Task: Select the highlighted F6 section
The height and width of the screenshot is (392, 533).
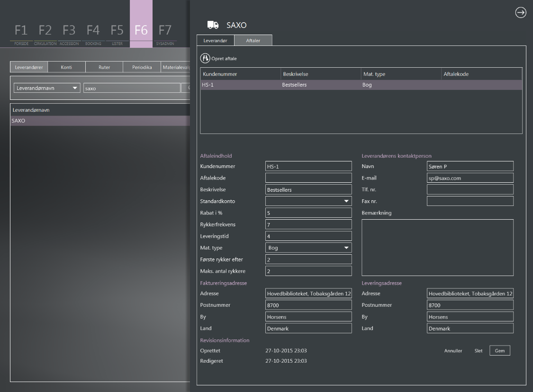Action: click(x=141, y=24)
